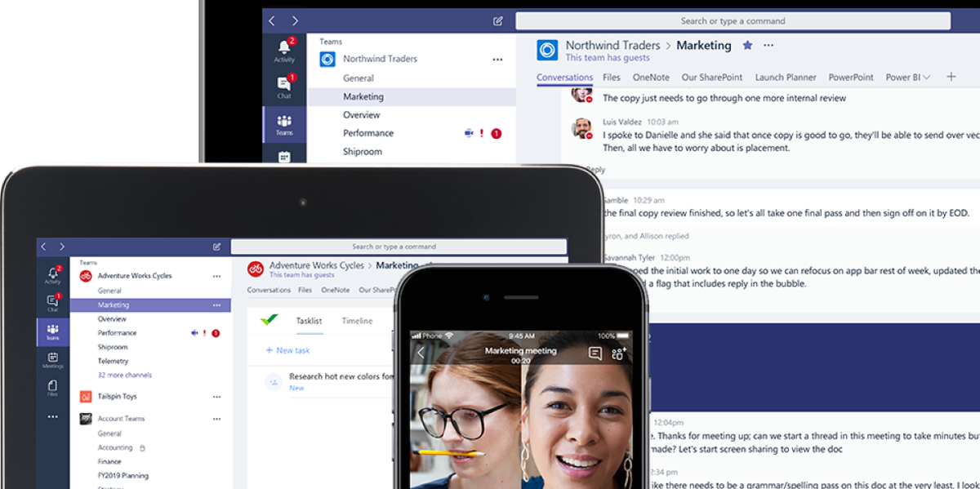The image size is (980, 489).
Task: Open the desktop OneNote tab
Action: click(651, 78)
